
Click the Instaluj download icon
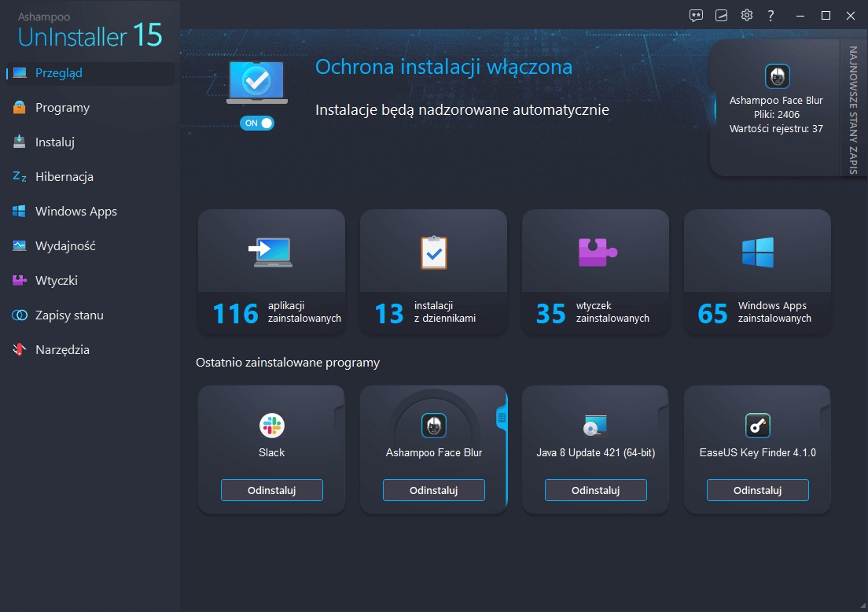tap(20, 142)
